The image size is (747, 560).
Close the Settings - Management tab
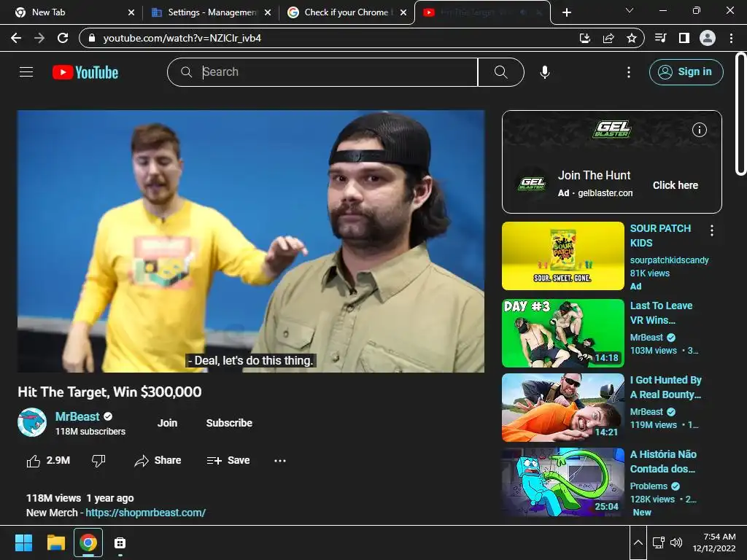[268, 12]
